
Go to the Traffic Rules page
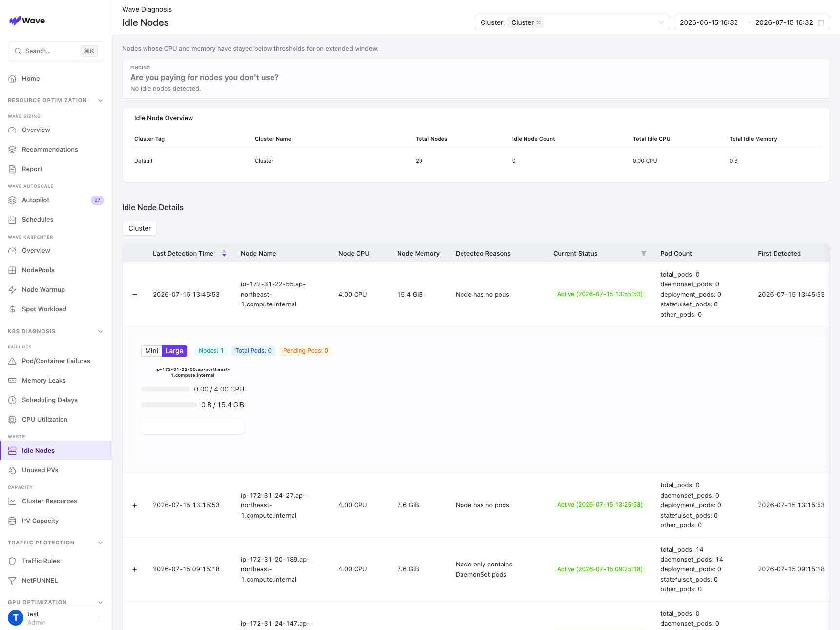[41, 561]
